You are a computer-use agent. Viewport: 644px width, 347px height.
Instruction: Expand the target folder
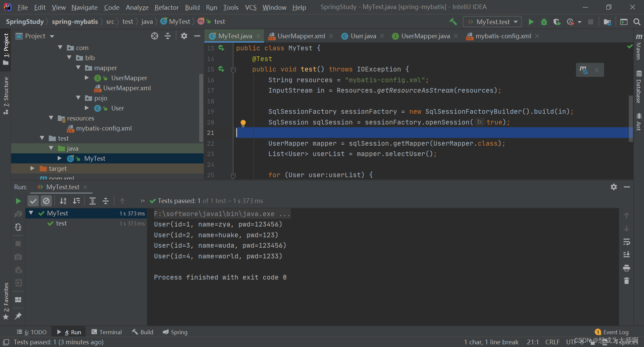click(x=33, y=168)
